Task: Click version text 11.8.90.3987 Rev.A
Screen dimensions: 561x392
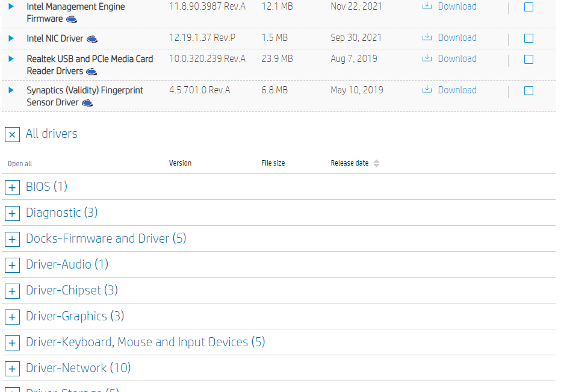Action: pyautogui.click(x=207, y=7)
